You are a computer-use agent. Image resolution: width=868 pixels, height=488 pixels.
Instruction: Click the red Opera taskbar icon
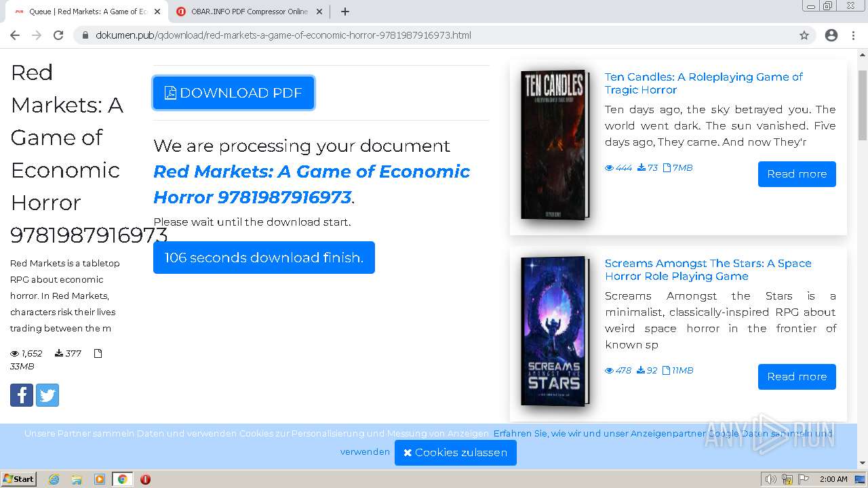(x=145, y=479)
